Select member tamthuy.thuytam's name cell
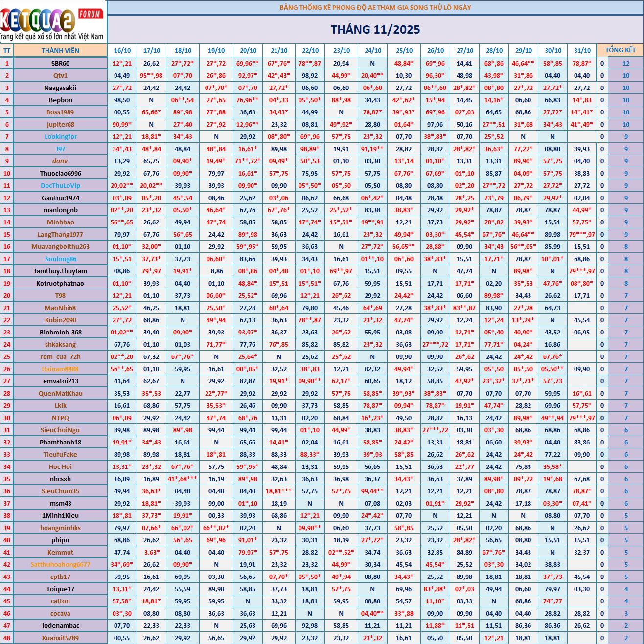Image resolution: width=644 pixels, height=644 pixels. point(60,271)
